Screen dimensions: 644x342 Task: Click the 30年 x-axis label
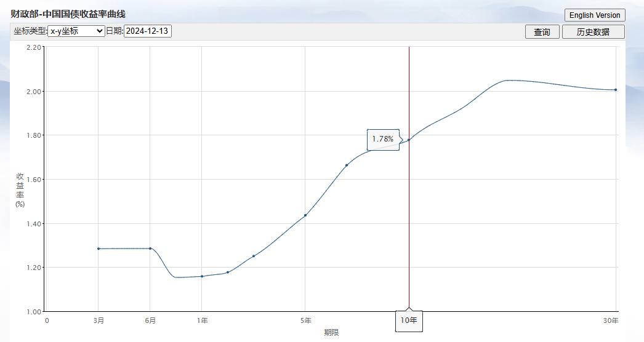[611, 320]
